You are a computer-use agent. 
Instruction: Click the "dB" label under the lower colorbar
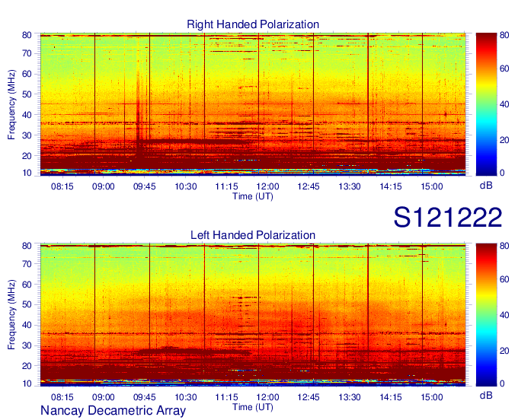coord(486,395)
